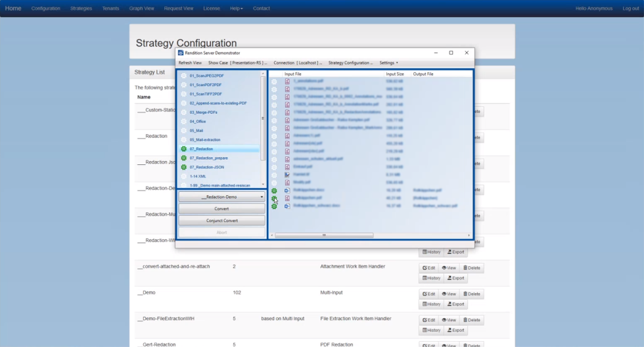Click the green gear icon beside 07_Redaction

coord(183,149)
